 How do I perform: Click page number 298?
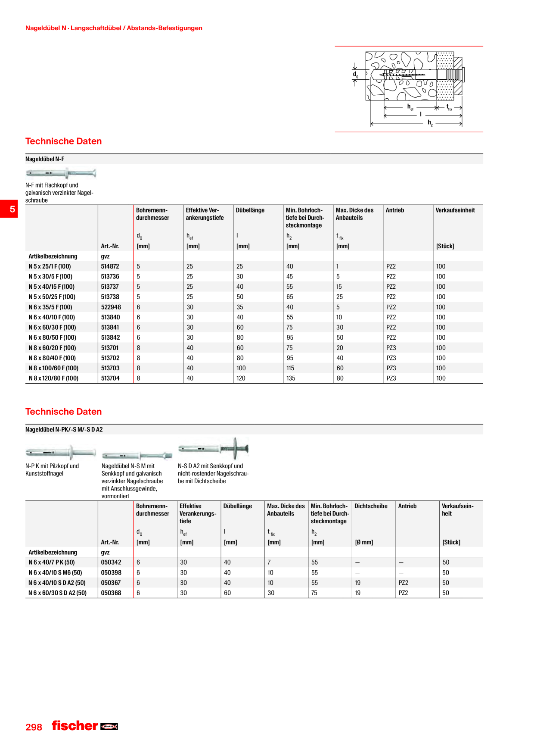pyautogui.click(x=34, y=727)
